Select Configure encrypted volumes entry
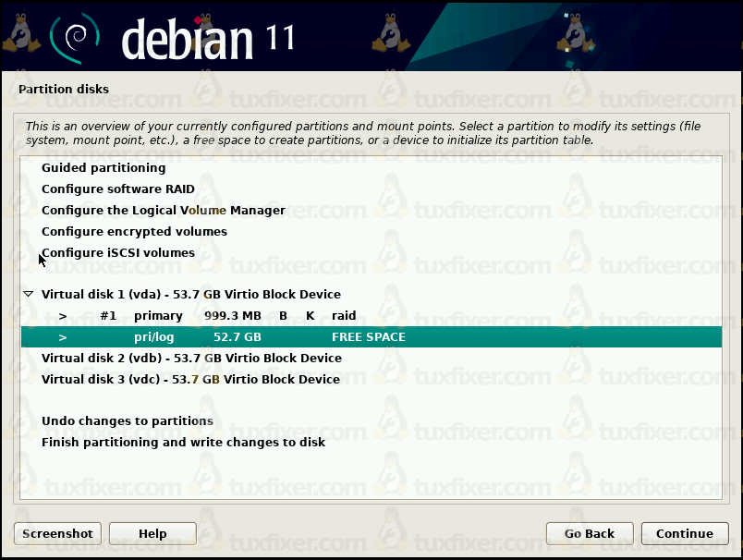Image resolution: width=743 pixels, height=560 pixels. point(134,232)
